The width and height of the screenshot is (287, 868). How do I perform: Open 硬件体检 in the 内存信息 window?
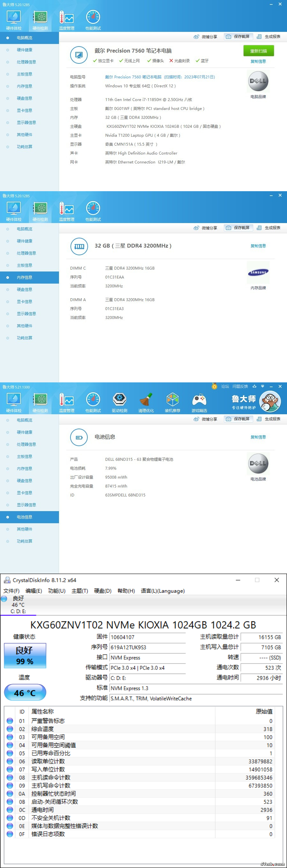pyautogui.click(x=13, y=211)
